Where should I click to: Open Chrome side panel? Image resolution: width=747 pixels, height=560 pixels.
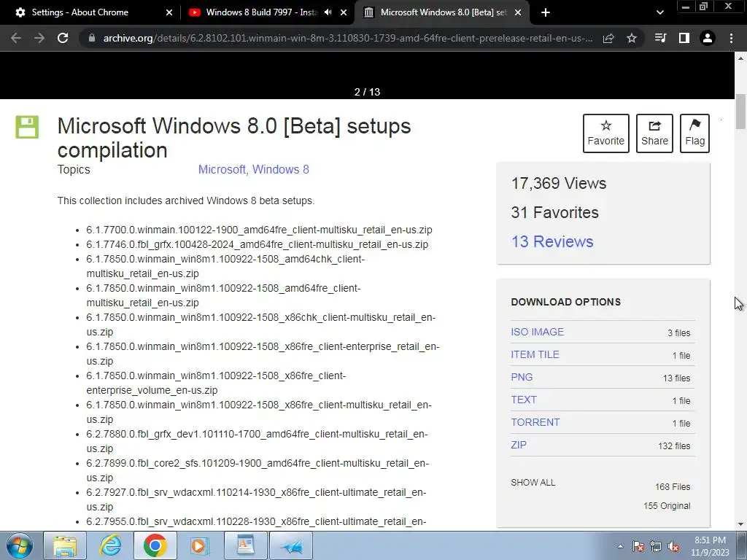click(x=684, y=38)
